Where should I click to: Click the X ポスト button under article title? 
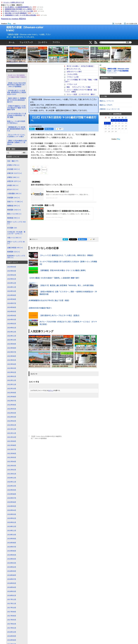pos(39,129)
